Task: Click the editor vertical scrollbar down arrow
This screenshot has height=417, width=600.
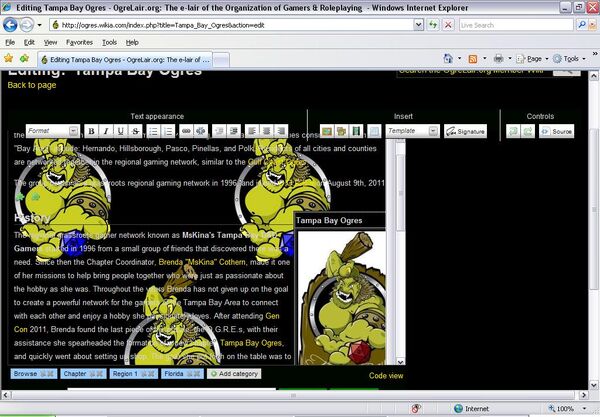Action: click(400, 361)
